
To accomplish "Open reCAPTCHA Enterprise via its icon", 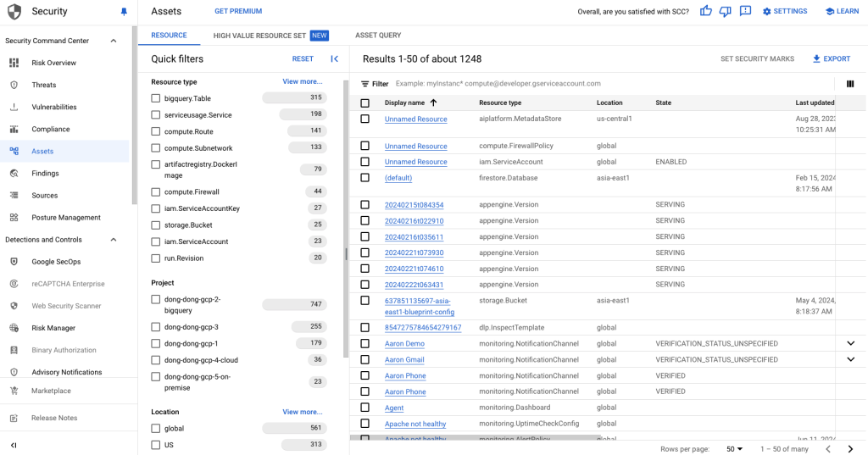I will [x=14, y=284].
